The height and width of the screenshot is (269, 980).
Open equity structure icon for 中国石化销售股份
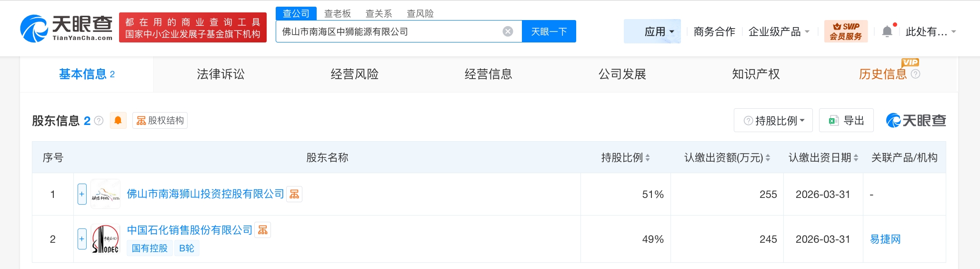(263, 230)
